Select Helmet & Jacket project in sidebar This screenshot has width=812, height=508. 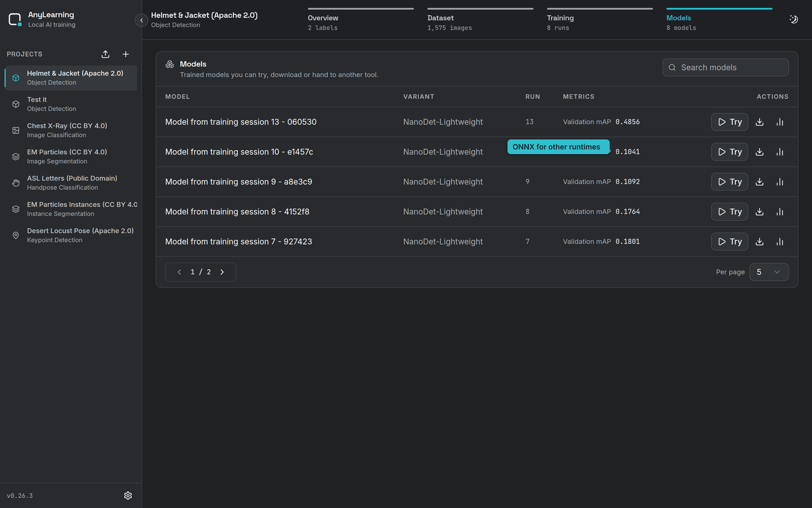coord(71,78)
